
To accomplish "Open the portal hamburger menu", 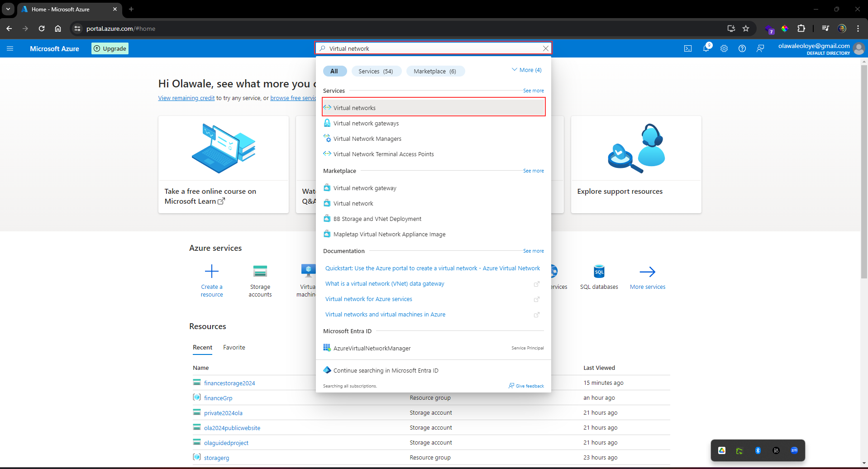I will tap(10, 48).
